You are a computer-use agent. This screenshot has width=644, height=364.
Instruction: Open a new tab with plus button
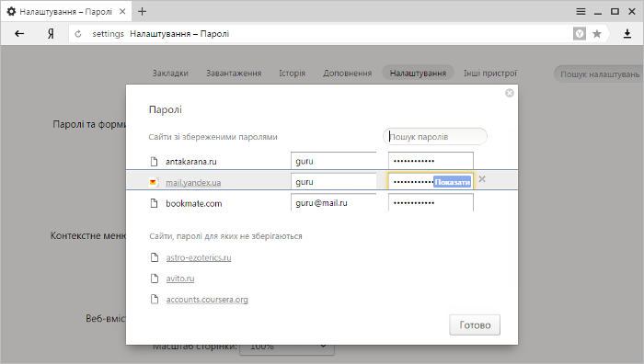142,12
